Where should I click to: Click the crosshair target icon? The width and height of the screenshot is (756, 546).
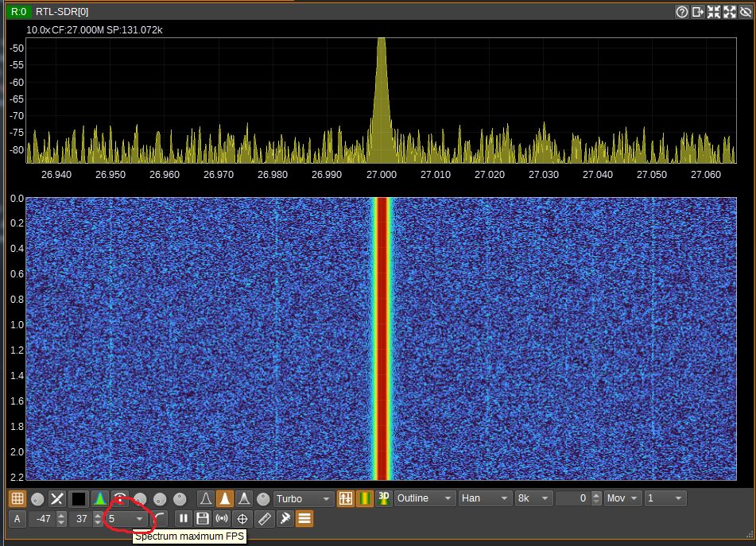[242, 519]
